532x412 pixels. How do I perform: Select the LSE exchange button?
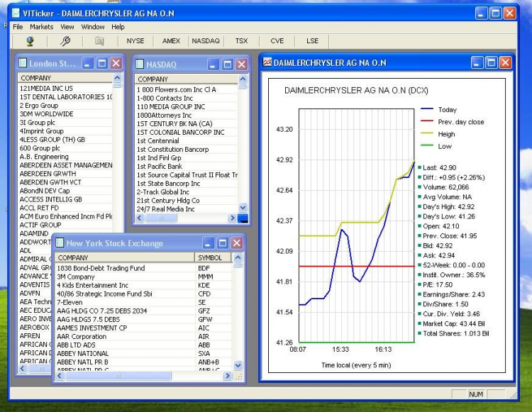(312, 41)
